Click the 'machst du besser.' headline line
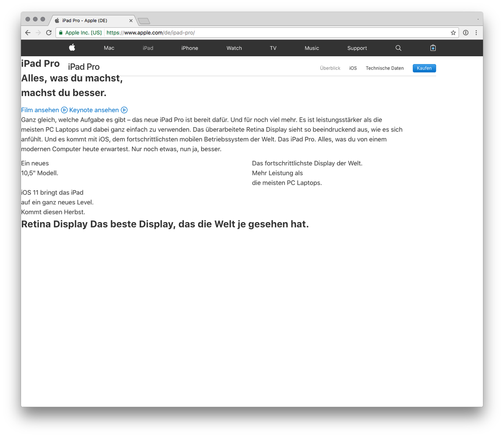The height and width of the screenshot is (437, 504). pos(64,93)
